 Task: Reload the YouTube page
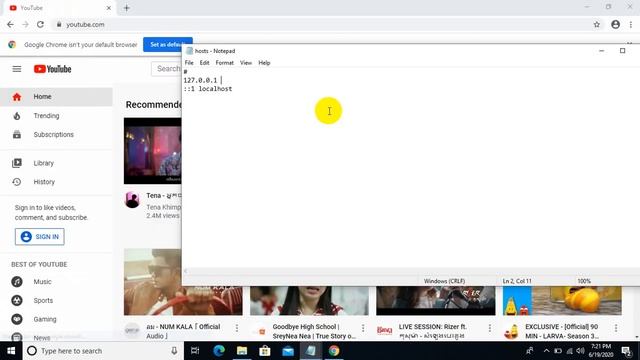[x=40, y=24]
